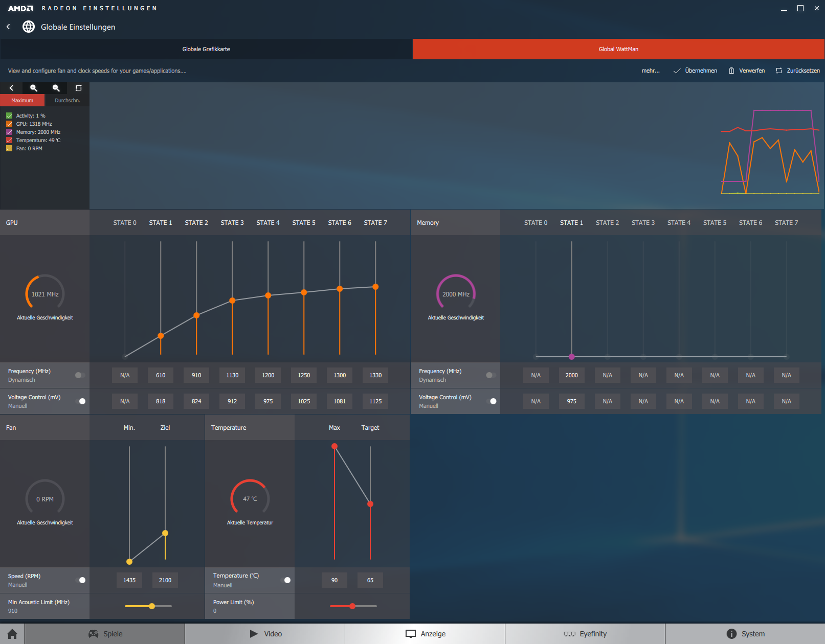Click the Temperature Target curve point
Image resolution: width=825 pixels, height=644 pixels.
[x=370, y=504]
